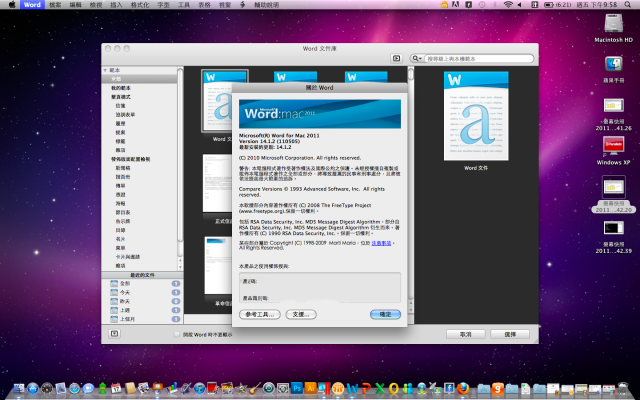Open Outlook from the Dock
This screenshot has width=640, height=400.
click(393, 389)
